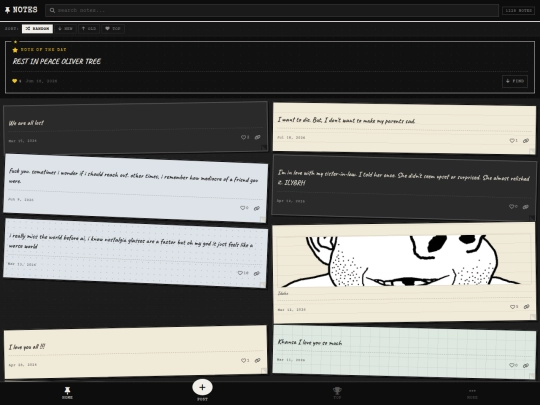Like the 'world before ai' note

coord(243,273)
